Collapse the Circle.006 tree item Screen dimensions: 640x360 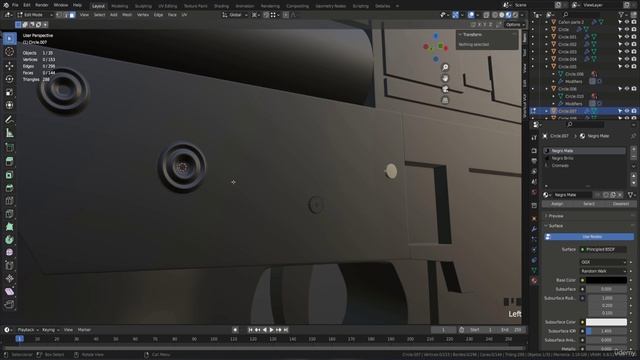click(x=547, y=89)
